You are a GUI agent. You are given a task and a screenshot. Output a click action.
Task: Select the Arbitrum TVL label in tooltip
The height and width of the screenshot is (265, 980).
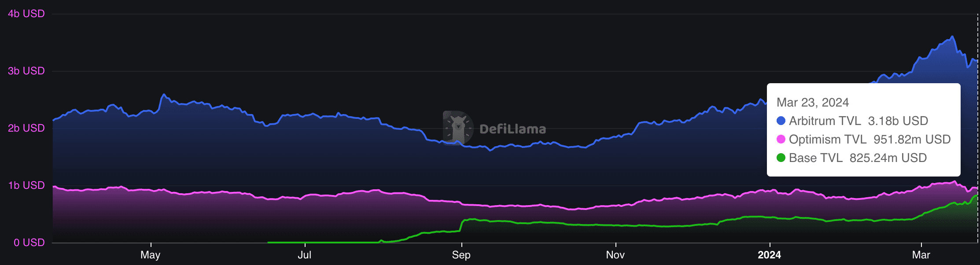[825, 121]
